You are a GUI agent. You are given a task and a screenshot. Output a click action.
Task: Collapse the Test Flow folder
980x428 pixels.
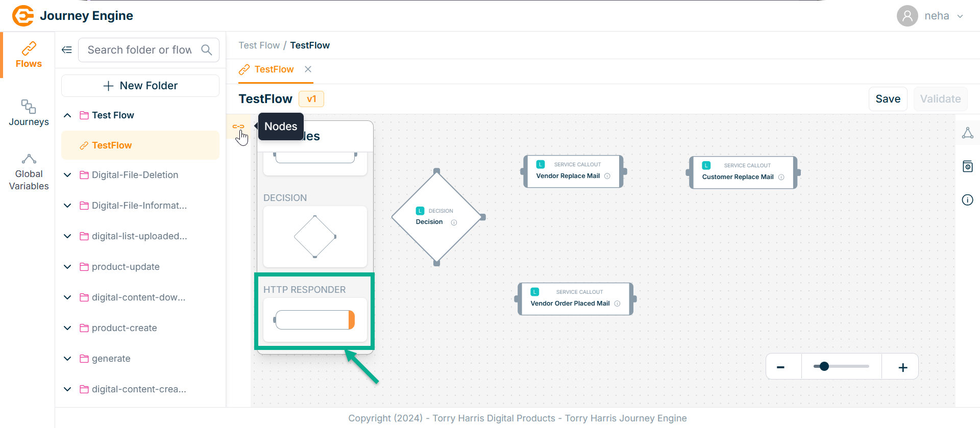coord(67,115)
